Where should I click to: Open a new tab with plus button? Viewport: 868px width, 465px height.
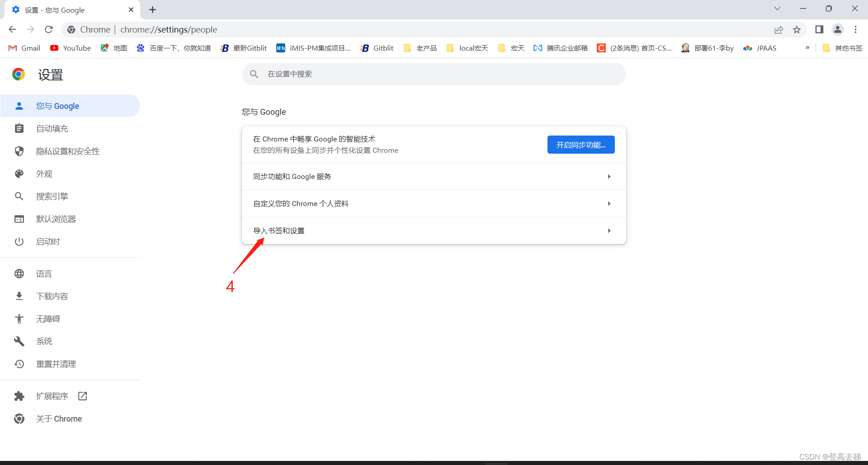pyautogui.click(x=152, y=9)
